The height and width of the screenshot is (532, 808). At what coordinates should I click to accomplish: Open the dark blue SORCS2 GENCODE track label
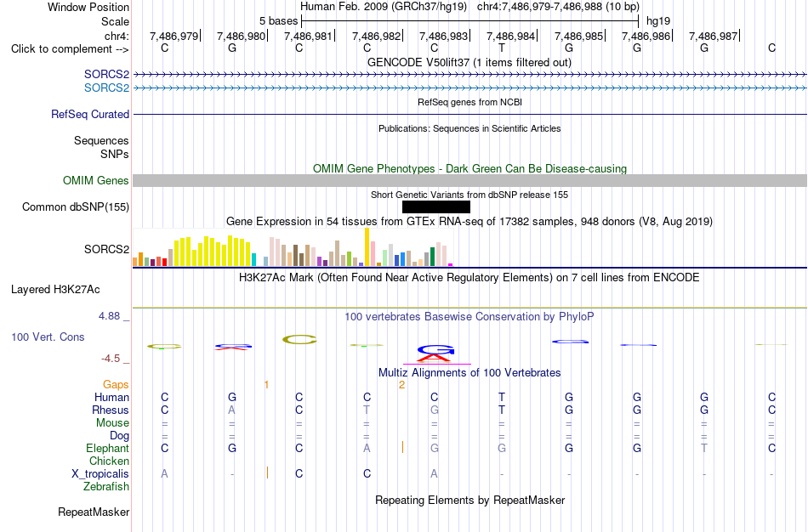(106, 75)
